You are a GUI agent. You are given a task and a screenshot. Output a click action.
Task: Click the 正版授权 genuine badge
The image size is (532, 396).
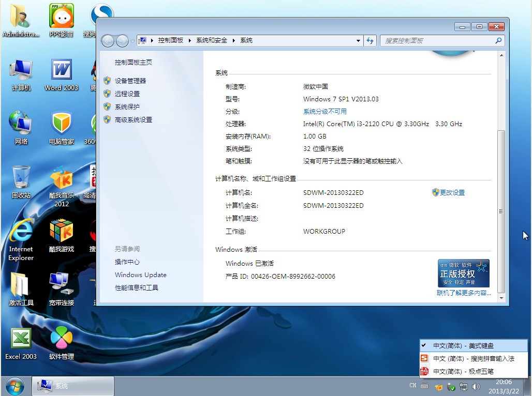tap(464, 273)
